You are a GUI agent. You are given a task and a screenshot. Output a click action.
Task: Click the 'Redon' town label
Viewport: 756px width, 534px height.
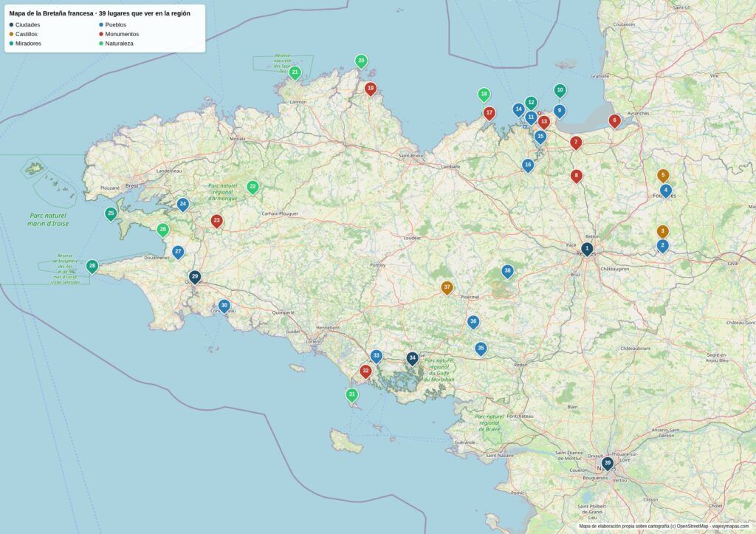520,365
